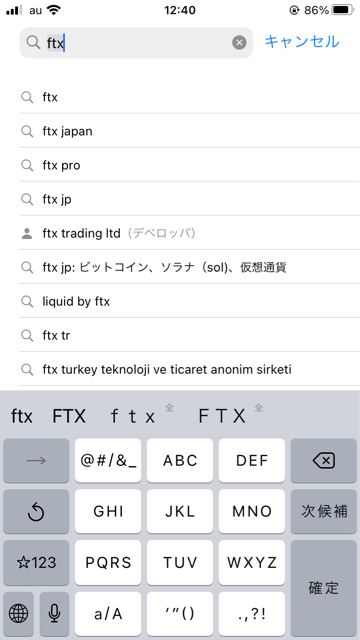The image size is (360, 640).
Task: Tap the undo circular arrow key
Action: point(36,511)
